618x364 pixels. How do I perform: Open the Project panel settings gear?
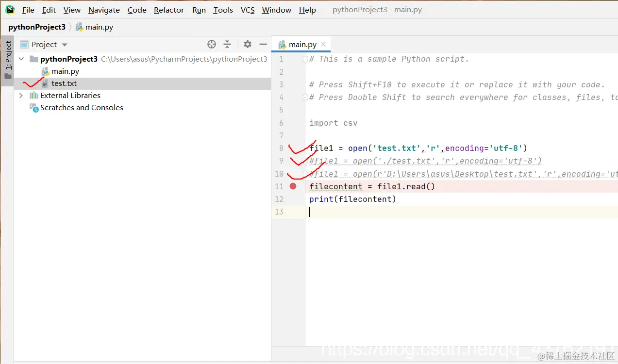pos(248,44)
